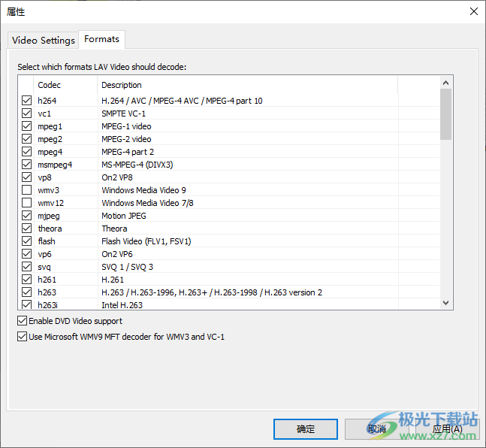Screen dimensions: 486x448
Task: Select the 'MPEG-1 video' description
Action: point(126,126)
